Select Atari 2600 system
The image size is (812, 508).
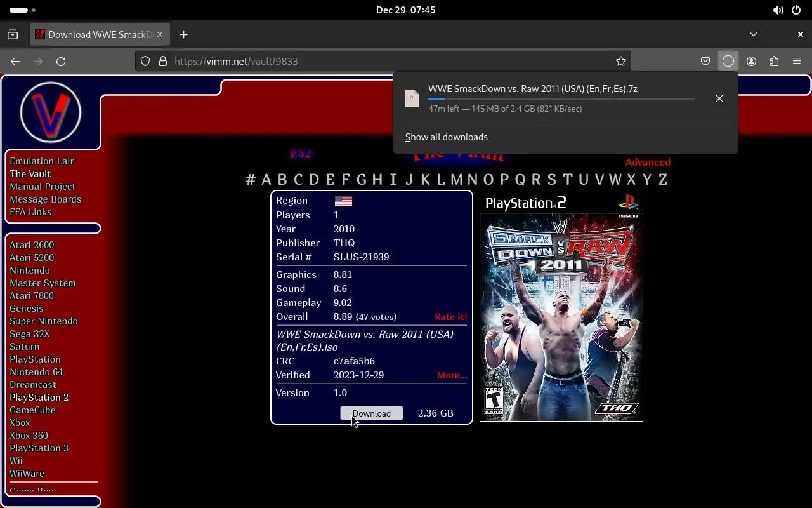(32, 245)
